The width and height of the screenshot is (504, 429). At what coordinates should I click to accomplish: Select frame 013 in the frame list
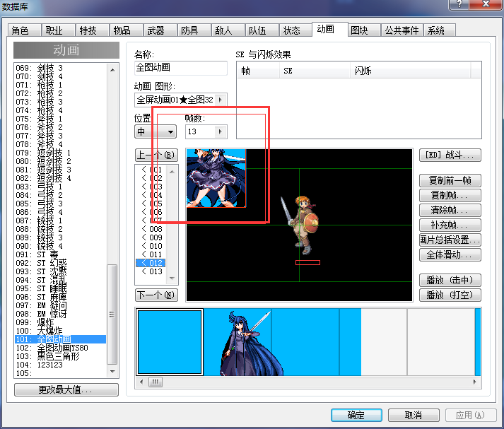(x=152, y=271)
